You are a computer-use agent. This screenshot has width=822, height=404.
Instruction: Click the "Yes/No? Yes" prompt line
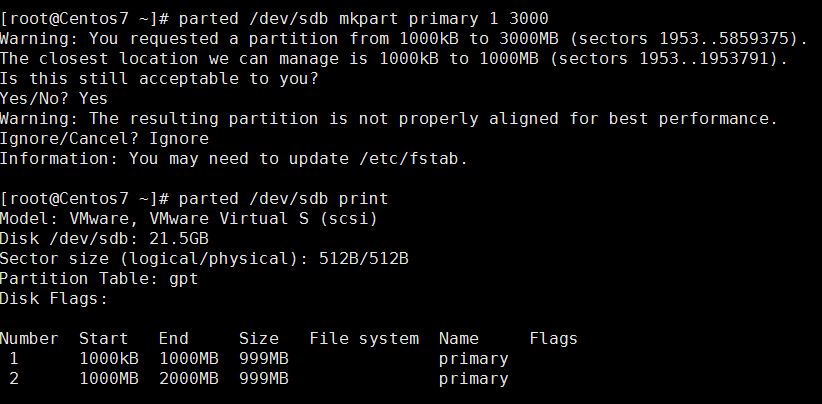click(x=54, y=98)
